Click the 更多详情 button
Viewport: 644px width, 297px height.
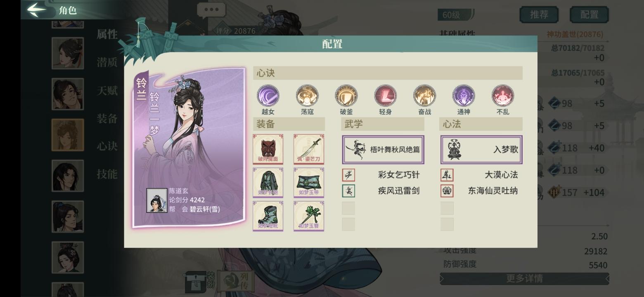524,278
